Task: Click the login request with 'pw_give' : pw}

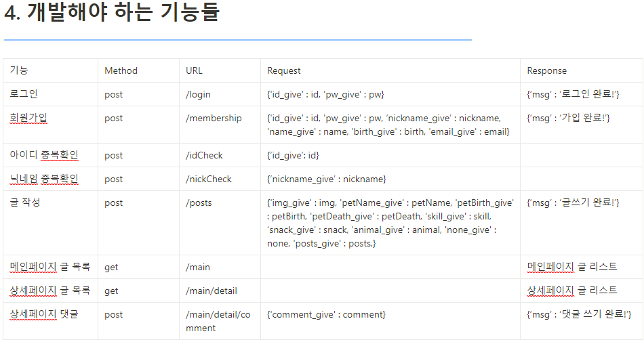Action: [x=325, y=94]
